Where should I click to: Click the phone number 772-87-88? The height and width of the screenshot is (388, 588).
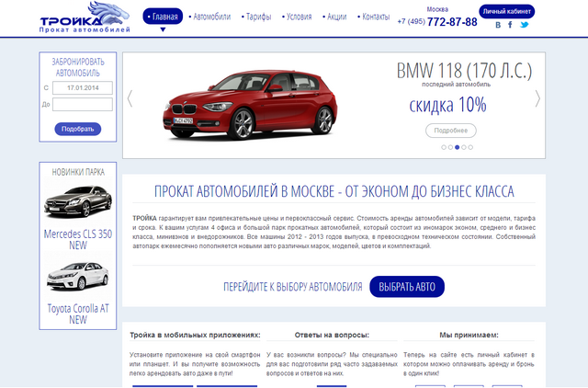tap(452, 22)
